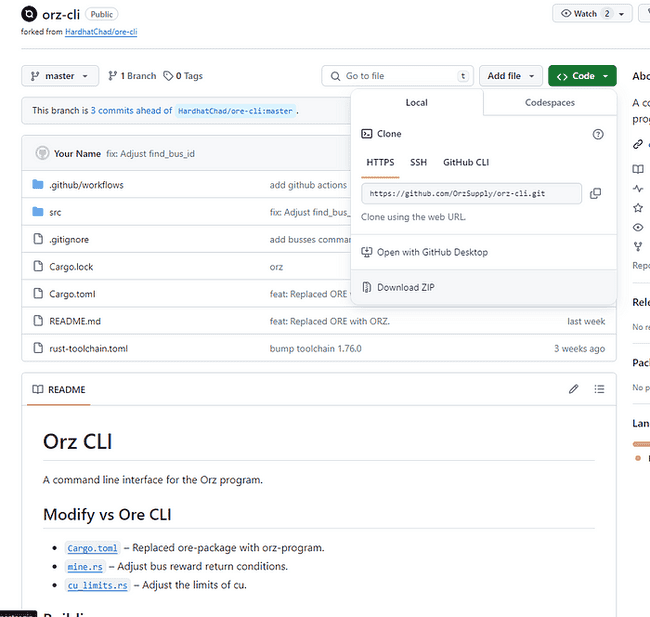Open the 3 commits ahead of link
This screenshot has height=617, width=650.
coord(131,110)
